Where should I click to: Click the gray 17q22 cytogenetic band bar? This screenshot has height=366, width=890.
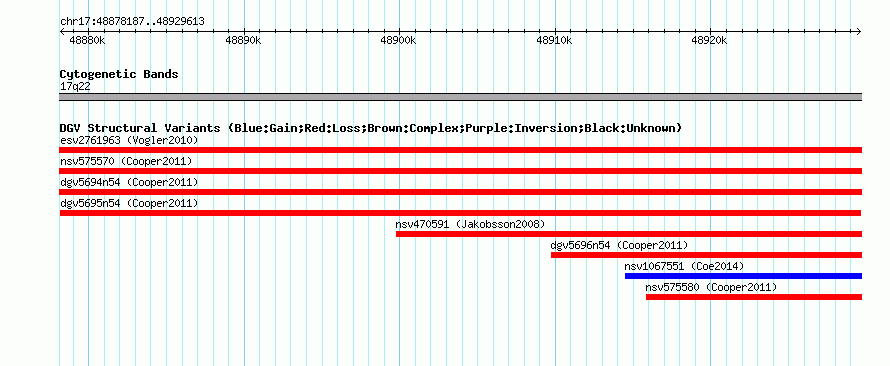tap(460, 97)
